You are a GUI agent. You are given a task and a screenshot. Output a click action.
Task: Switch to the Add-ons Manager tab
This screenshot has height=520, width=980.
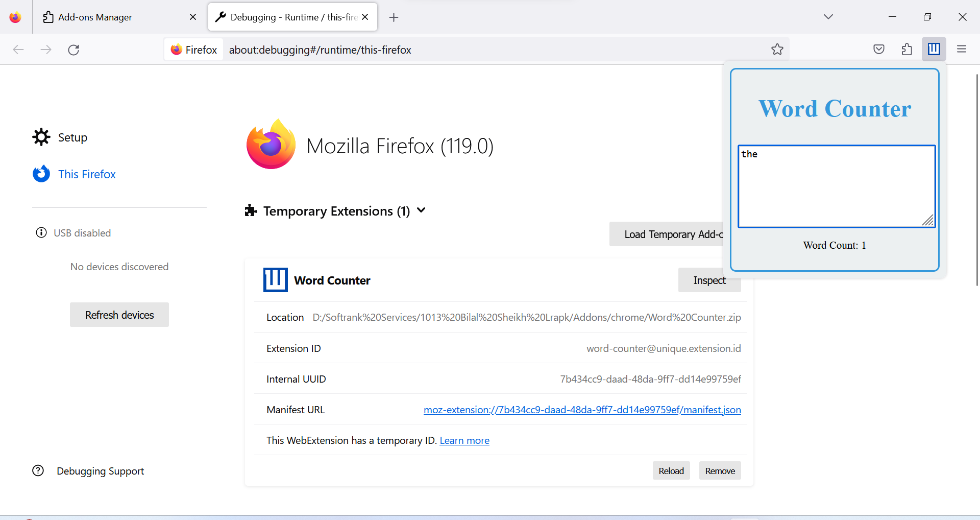coord(120,17)
